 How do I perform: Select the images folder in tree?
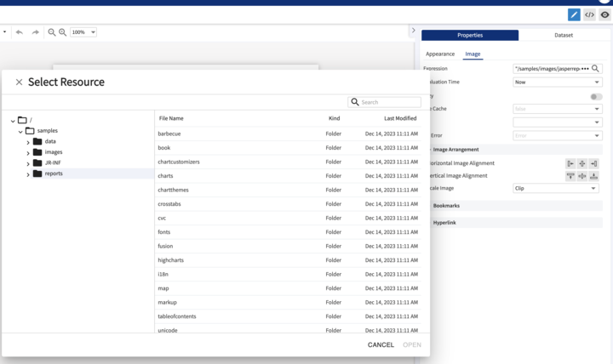coord(54,152)
